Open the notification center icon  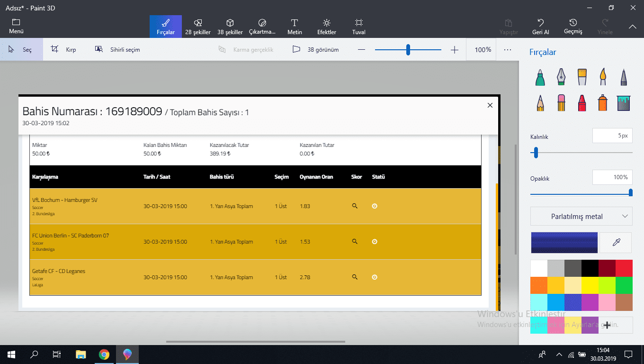pos(628,354)
